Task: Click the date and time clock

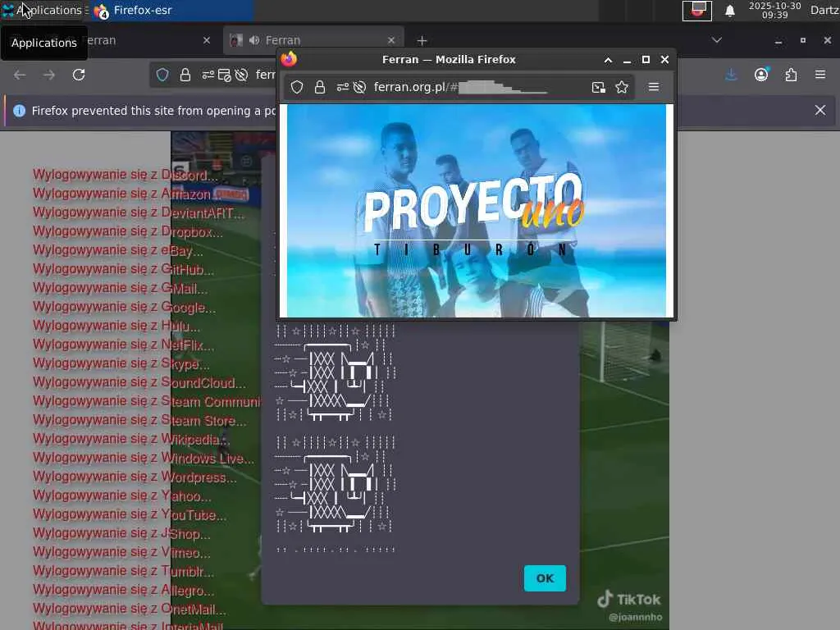Action: [774, 10]
